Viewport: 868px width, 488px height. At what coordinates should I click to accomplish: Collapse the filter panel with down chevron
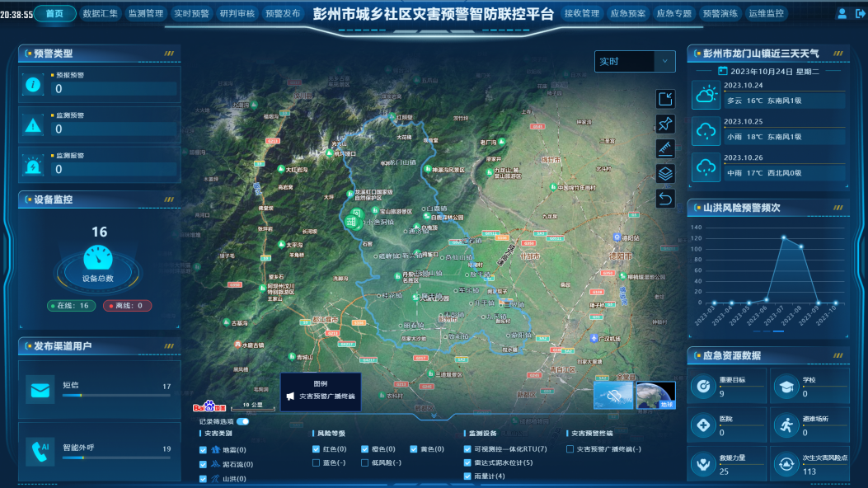434,416
